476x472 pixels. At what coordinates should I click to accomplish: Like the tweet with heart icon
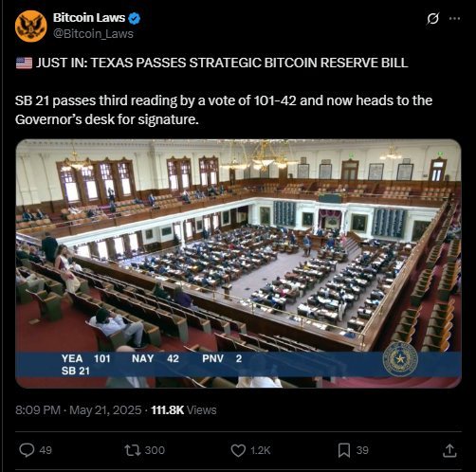point(238,450)
